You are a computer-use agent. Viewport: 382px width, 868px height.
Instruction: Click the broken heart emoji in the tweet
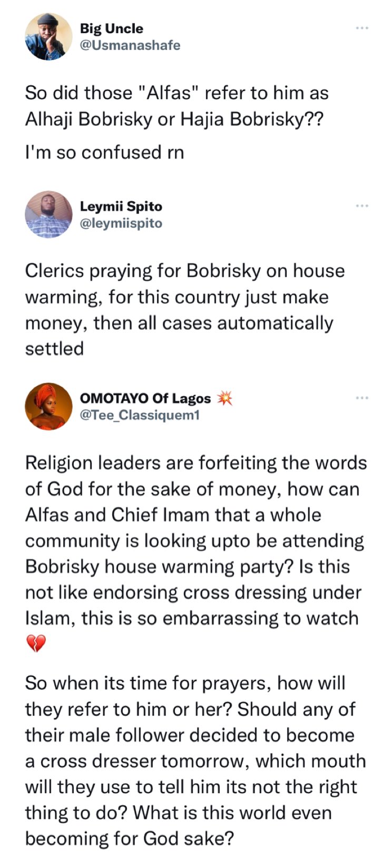coord(36,644)
